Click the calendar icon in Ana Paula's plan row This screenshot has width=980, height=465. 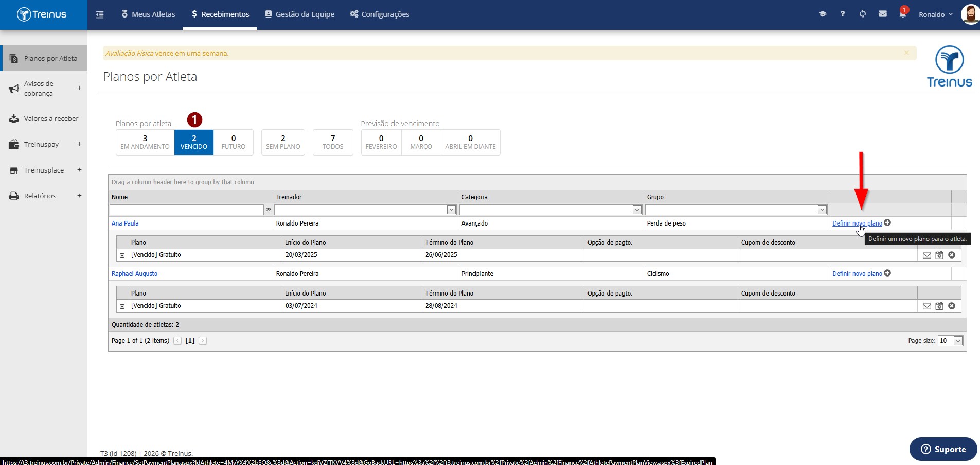pyautogui.click(x=939, y=255)
